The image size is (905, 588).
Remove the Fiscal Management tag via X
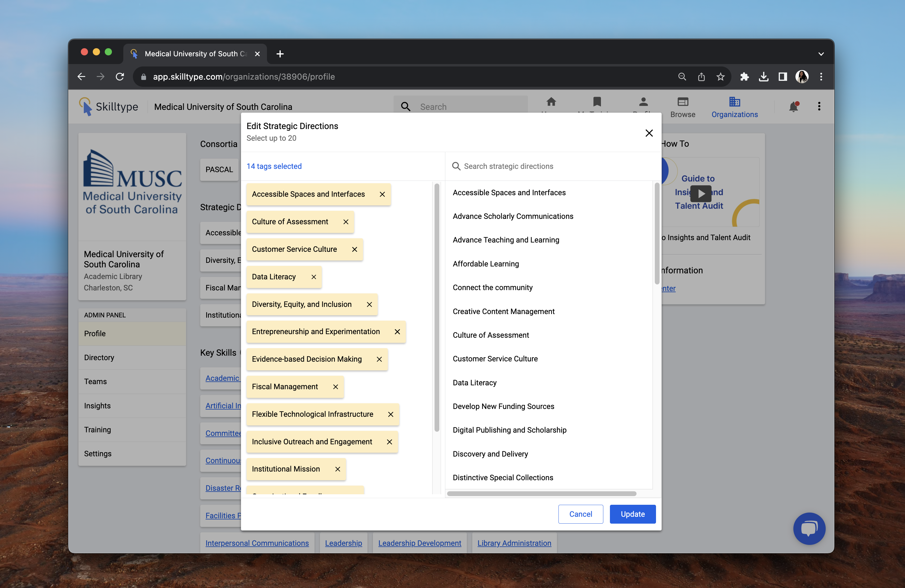tap(335, 387)
